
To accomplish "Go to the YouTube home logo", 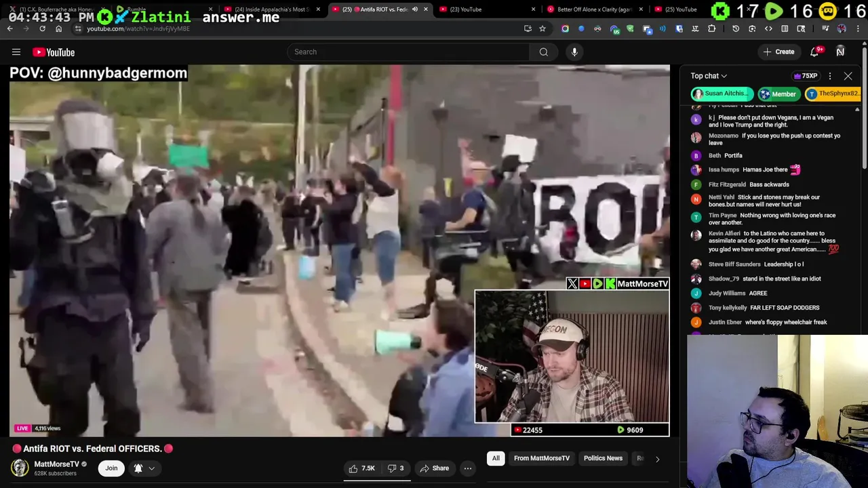I will pos(54,52).
